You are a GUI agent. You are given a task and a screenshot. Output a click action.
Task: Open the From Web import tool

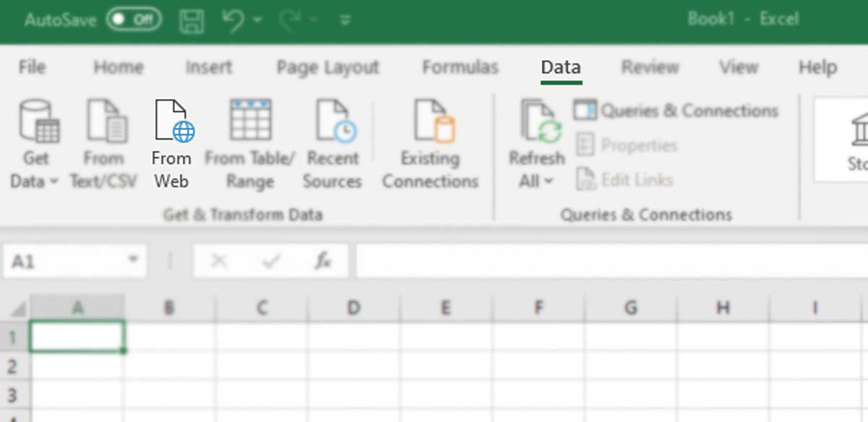pyautogui.click(x=171, y=141)
